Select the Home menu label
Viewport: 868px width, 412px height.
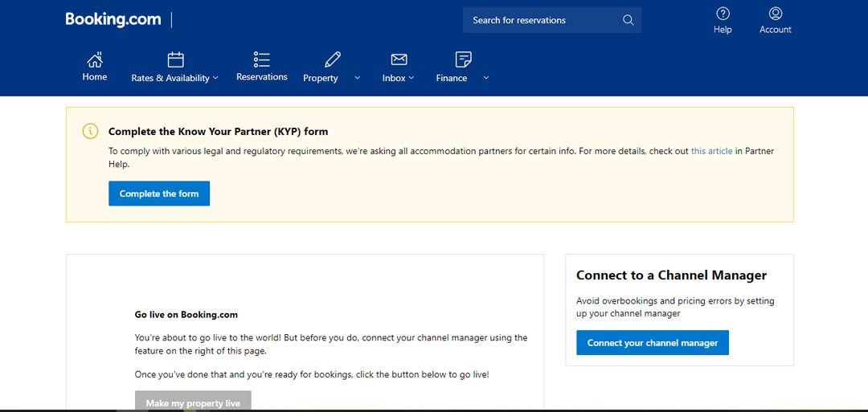(x=95, y=77)
